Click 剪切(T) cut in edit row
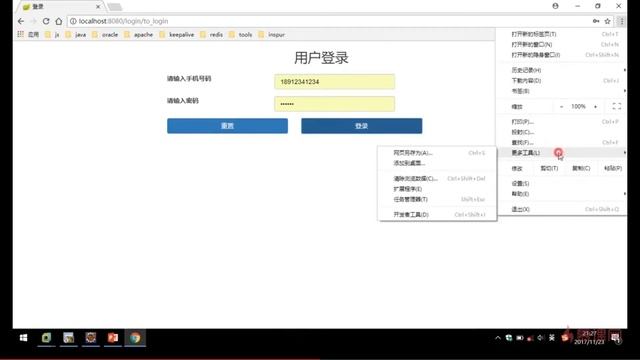Screen dimensions: 640x360 coord(549,168)
